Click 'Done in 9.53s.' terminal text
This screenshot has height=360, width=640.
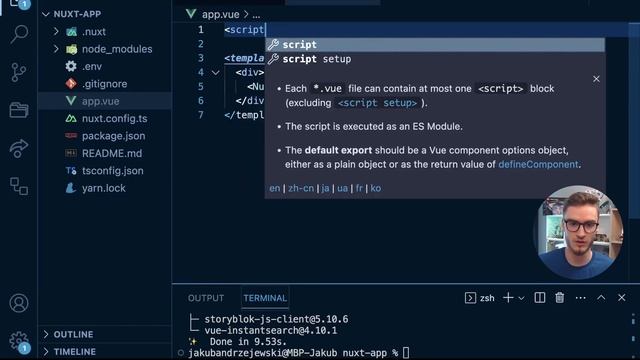tap(248, 342)
